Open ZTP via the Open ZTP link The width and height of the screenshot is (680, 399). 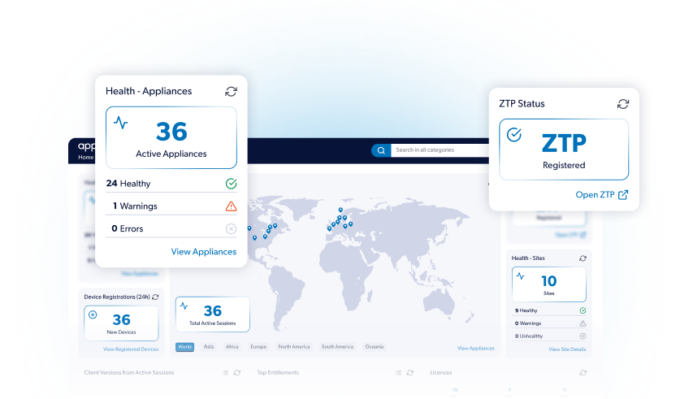[595, 195]
